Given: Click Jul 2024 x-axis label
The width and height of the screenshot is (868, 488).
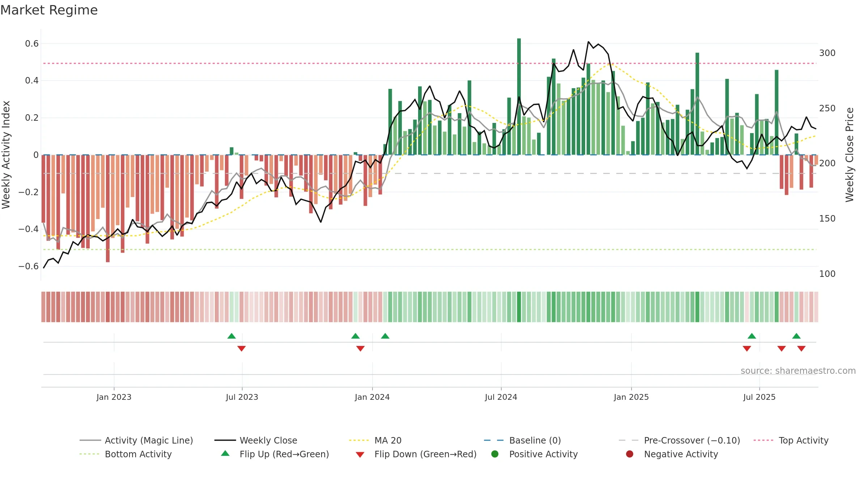Looking at the screenshot, I should (x=501, y=397).
